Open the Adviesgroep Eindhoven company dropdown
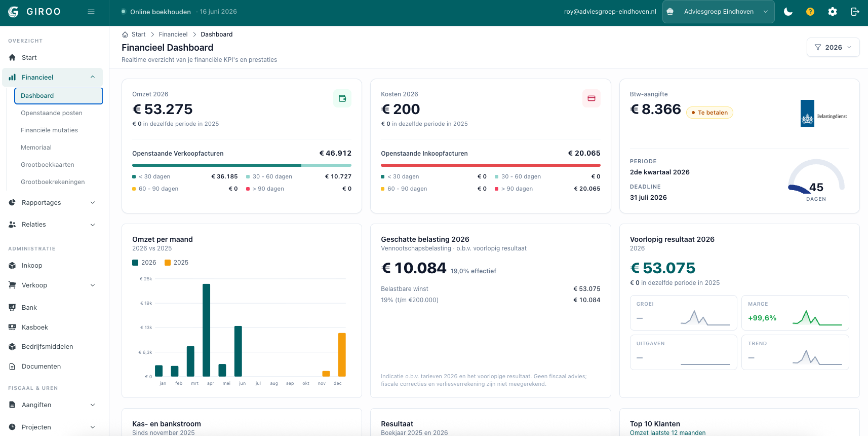 point(718,12)
